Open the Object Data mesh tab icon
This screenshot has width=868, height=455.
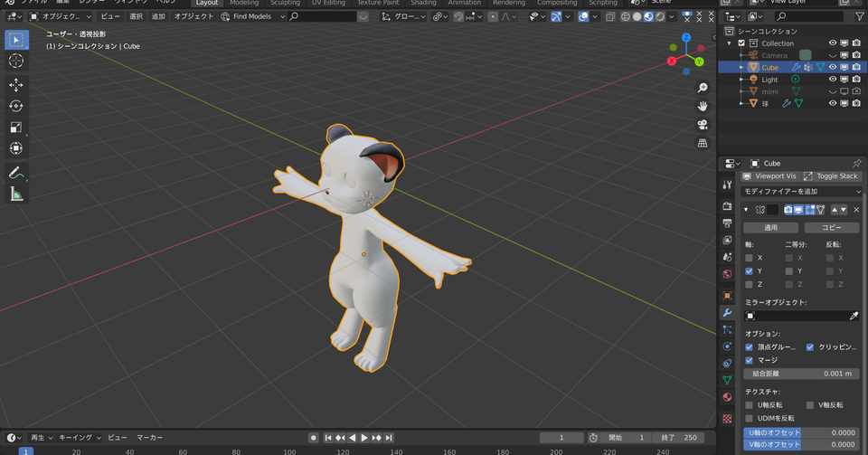(727, 380)
